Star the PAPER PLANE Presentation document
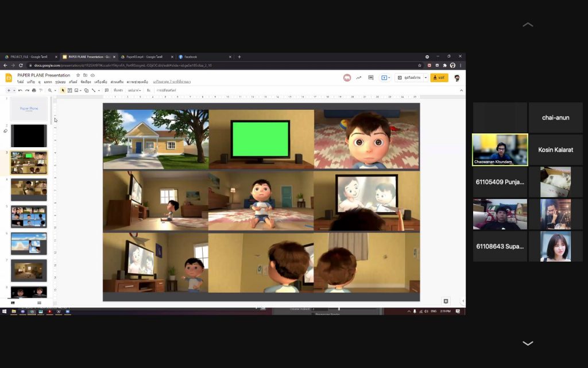 (78, 75)
